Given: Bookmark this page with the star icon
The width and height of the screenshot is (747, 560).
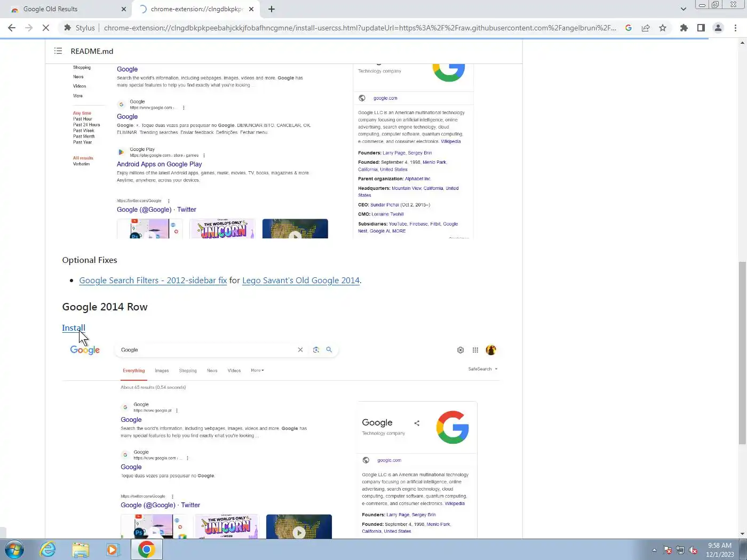Looking at the screenshot, I should [663, 28].
